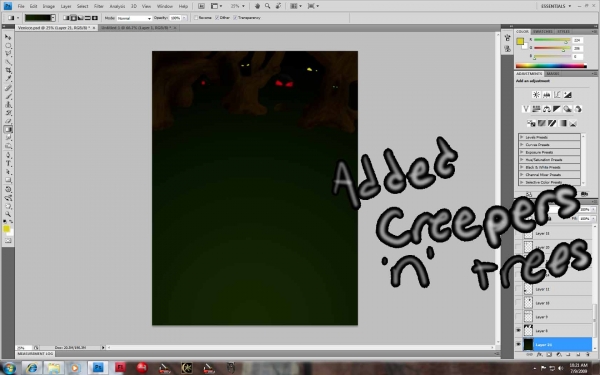Screen dimensions: 600x375
Task: Add a Brightness/Contrast adjustment
Action: 536,95
